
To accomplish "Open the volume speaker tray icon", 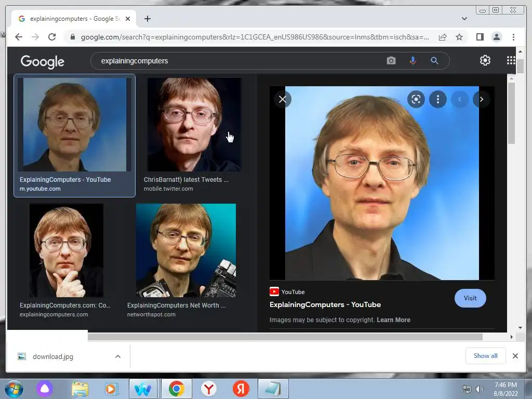I will 480,389.
